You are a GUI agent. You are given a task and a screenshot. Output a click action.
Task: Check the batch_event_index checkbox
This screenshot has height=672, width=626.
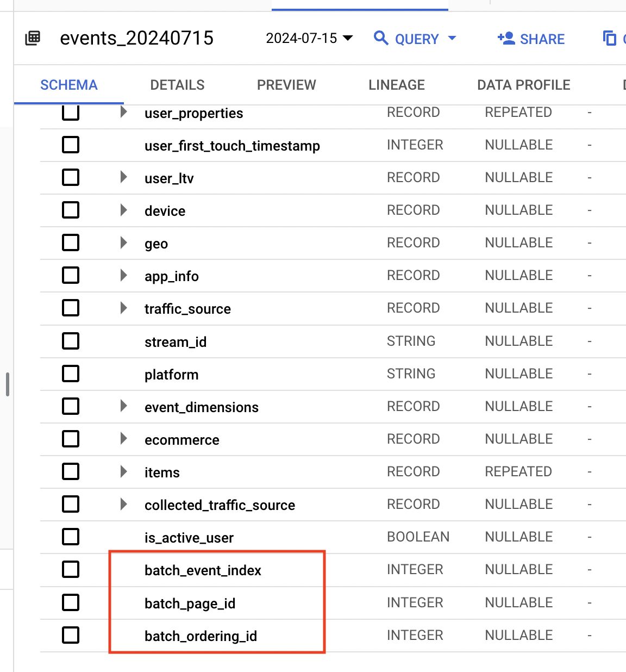tap(71, 570)
